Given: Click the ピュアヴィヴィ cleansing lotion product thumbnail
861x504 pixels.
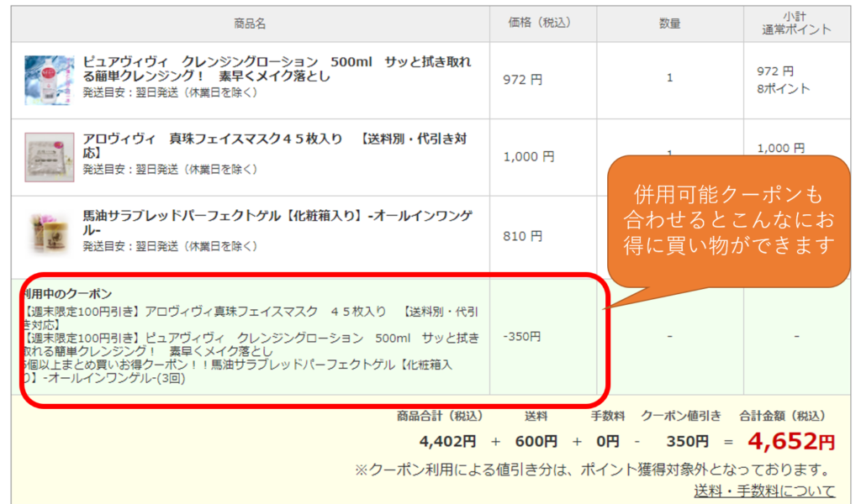Looking at the screenshot, I should (50, 80).
